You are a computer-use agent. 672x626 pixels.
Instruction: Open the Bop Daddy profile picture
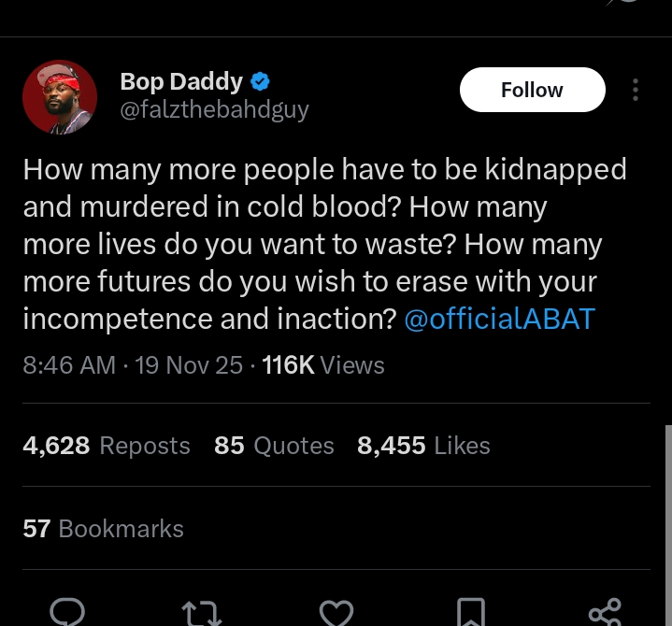(60, 97)
